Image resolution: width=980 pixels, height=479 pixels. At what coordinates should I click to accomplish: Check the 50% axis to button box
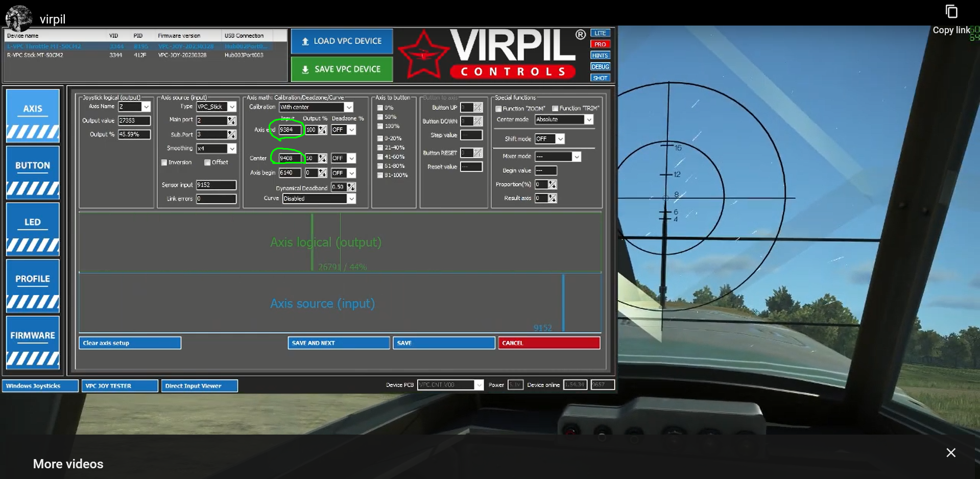point(380,117)
